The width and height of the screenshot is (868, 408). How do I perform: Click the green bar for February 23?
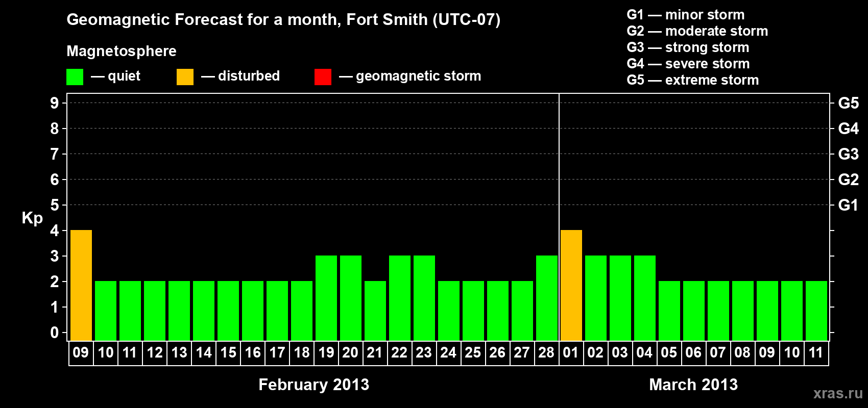point(424,298)
